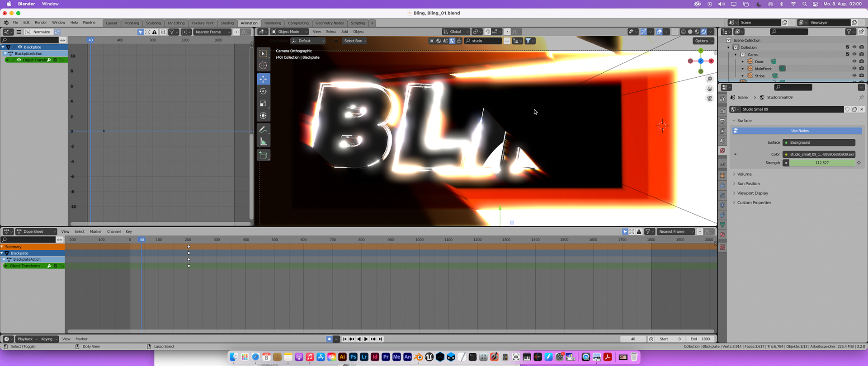Expand the Viewport Display panel
This screenshot has height=366, width=868.
click(x=752, y=193)
